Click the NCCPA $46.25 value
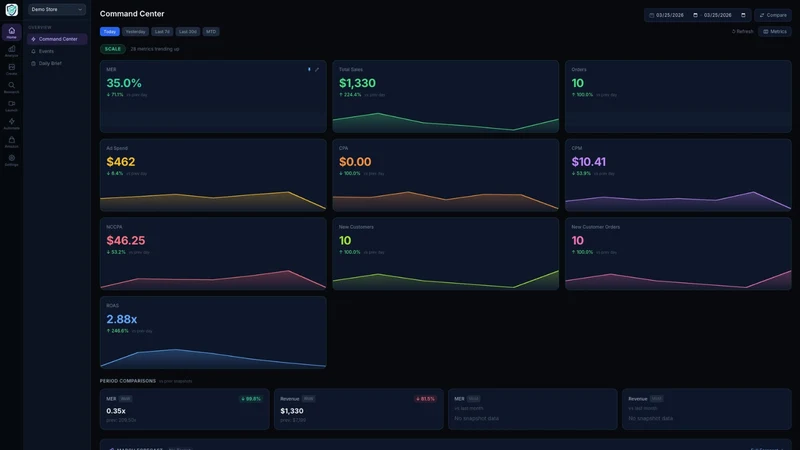This screenshot has height=450, width=800. (x=126, y=240)
